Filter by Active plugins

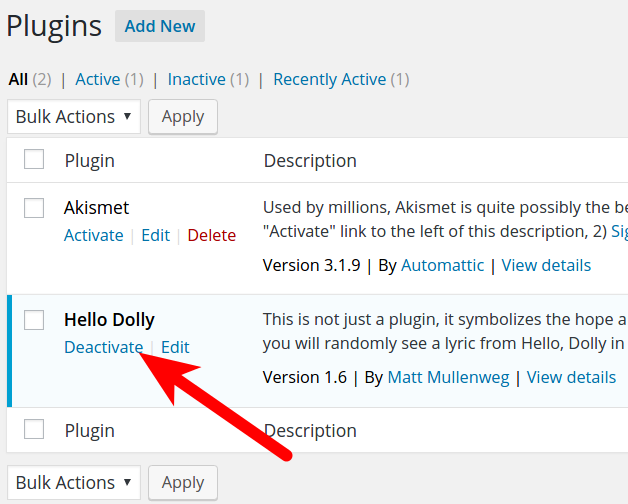coord(97,79)
